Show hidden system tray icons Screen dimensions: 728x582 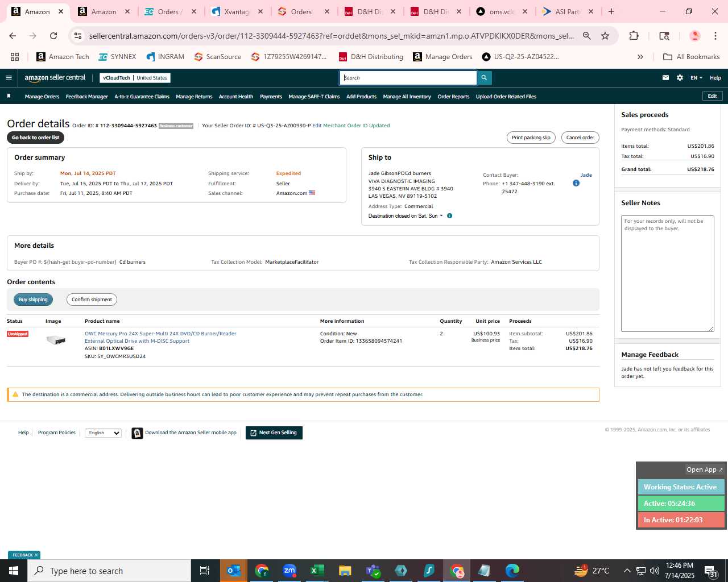(627, 571)
